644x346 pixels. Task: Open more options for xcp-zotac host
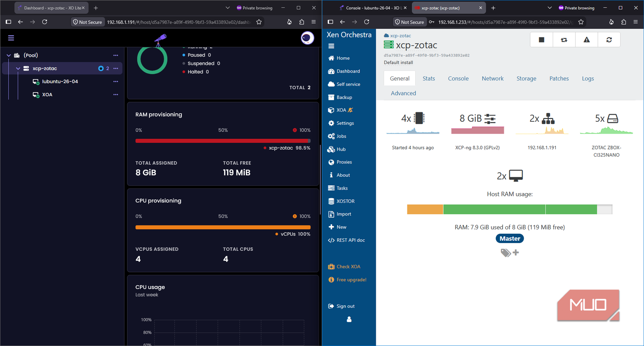(116, 68)
